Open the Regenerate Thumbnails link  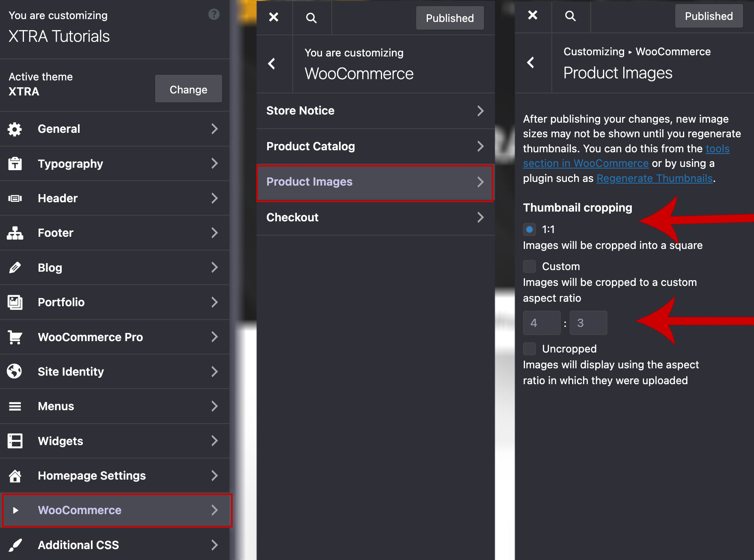click(x=654, y=178)
